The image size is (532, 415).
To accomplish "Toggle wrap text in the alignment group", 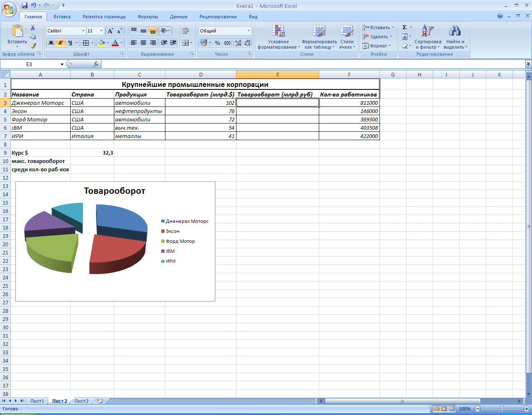I will [x=185, y=31].
